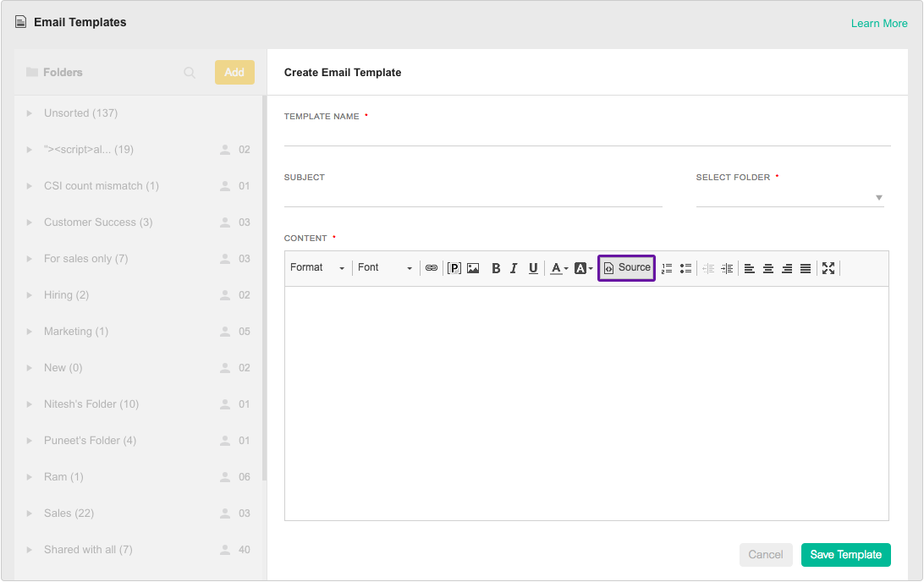Maximize the editor to full screen

828,268
